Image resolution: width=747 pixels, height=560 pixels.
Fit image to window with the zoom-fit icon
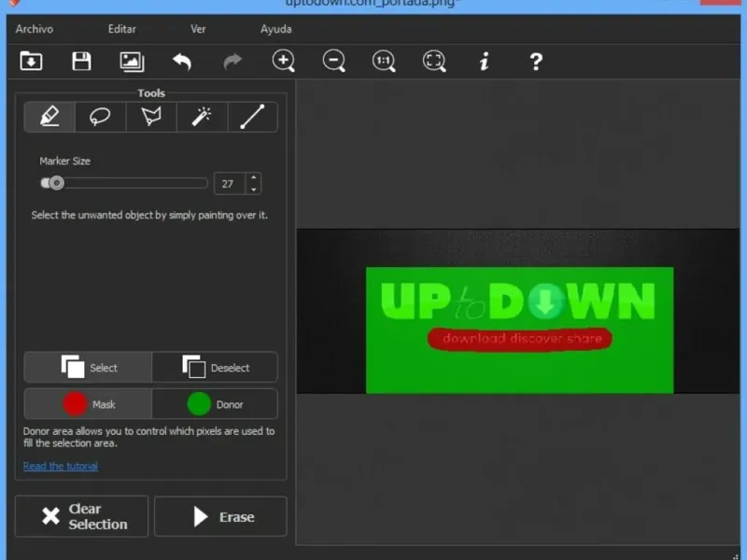(434, 61)
